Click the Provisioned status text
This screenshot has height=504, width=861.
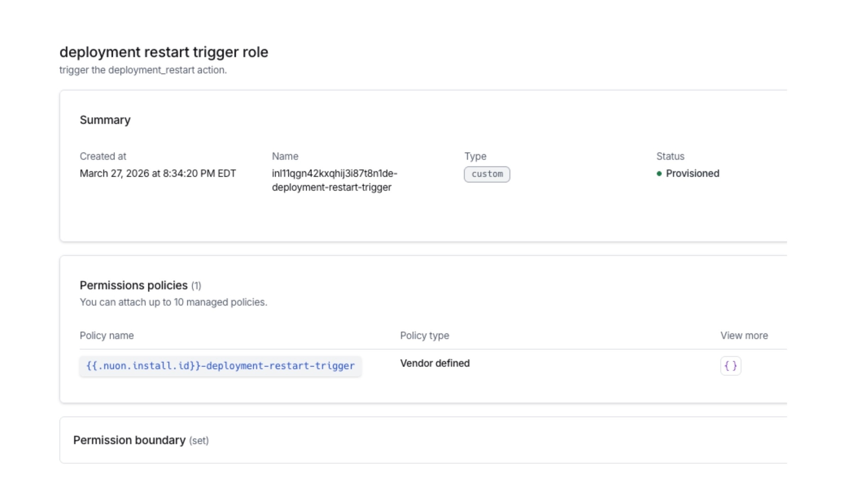click(692, 174)
